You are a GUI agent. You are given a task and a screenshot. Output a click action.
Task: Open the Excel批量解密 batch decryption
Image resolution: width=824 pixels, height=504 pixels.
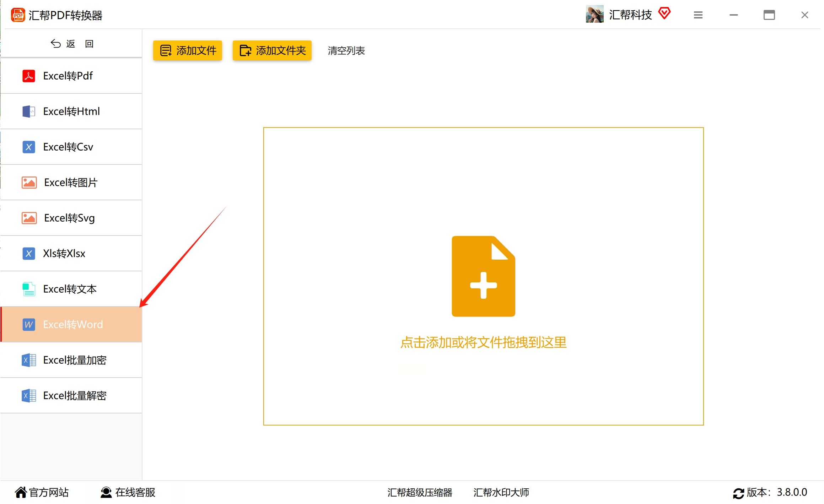75,396
